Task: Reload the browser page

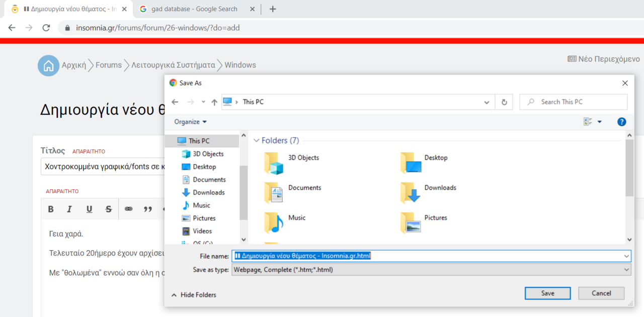Action: coord(46,28)
